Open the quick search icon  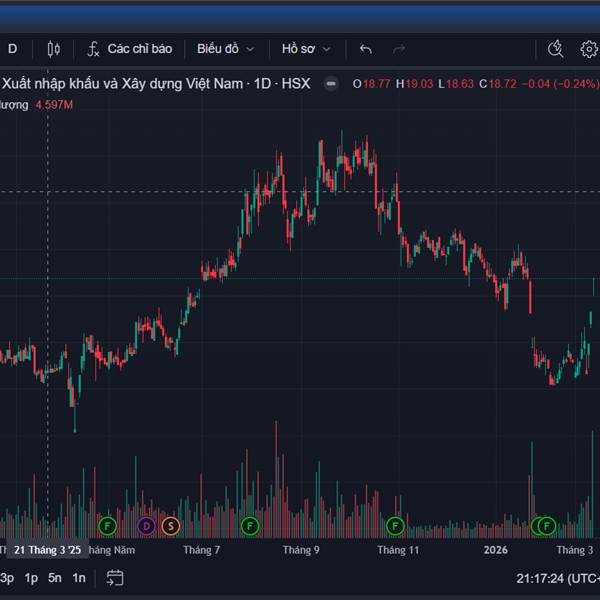557,48
